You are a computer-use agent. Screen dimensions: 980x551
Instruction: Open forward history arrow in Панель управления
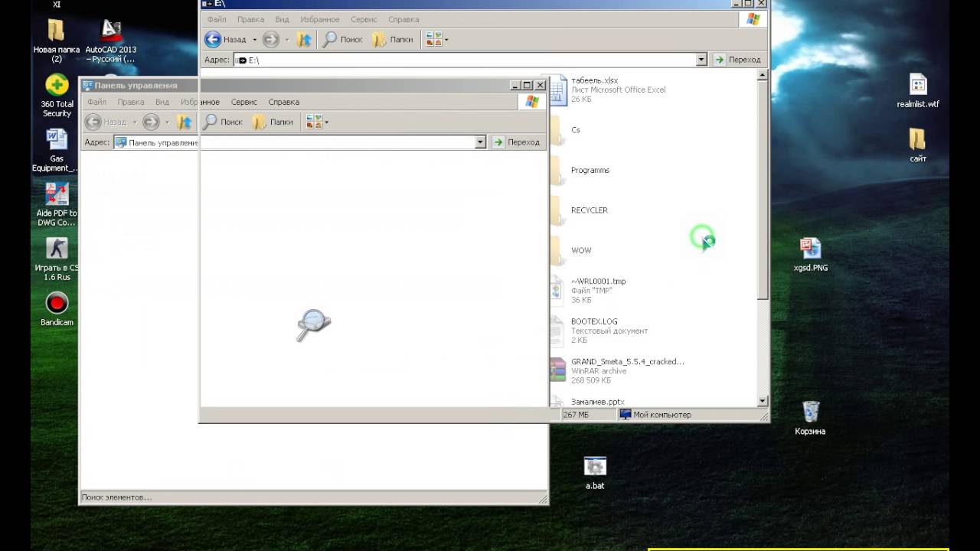tap(167, 122)
